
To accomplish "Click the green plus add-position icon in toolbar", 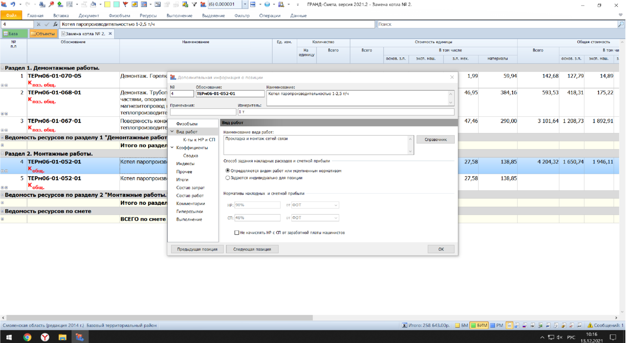I will 60,5.
